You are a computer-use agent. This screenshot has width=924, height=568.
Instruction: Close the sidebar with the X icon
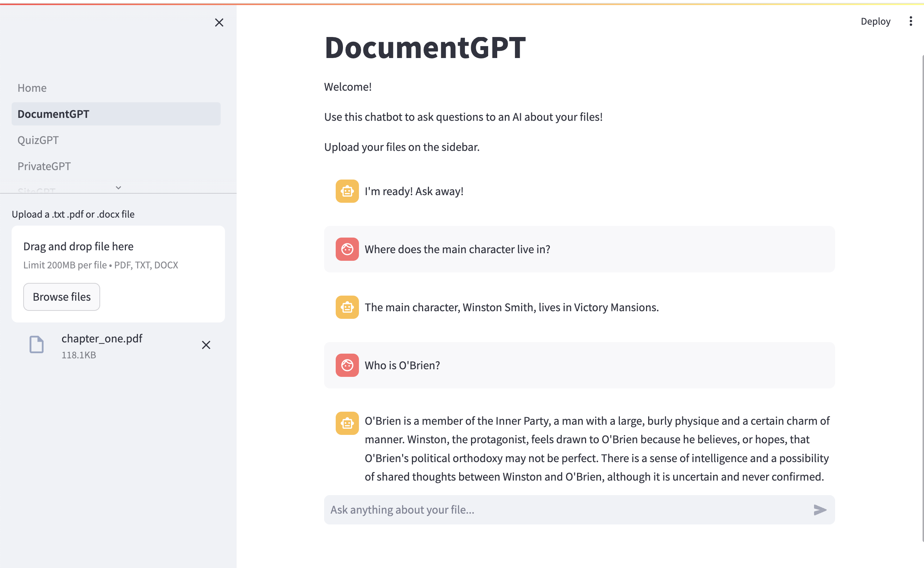click(x=219, y=22)
